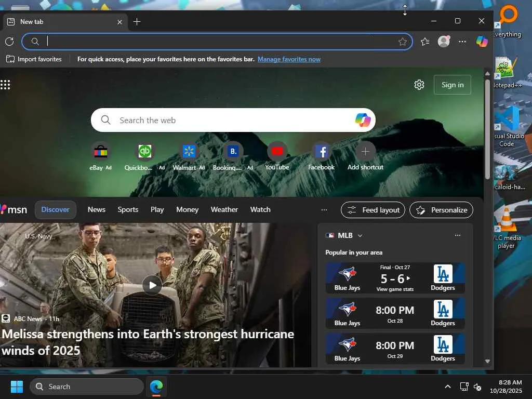Viewport: 532px width, 399px height.
Task: Select Visual Studio Code desktop shortcut
Action: (x=508, y=126)
